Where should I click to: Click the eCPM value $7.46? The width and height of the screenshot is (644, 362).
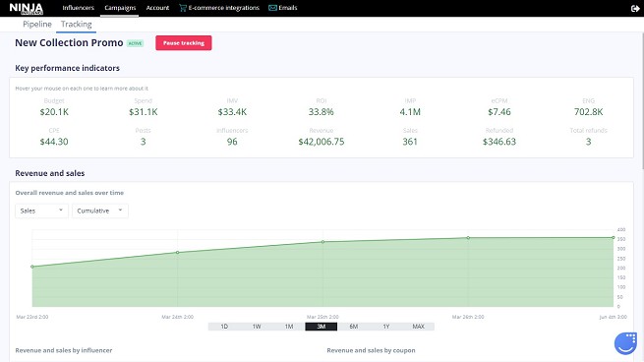(499, 112)
